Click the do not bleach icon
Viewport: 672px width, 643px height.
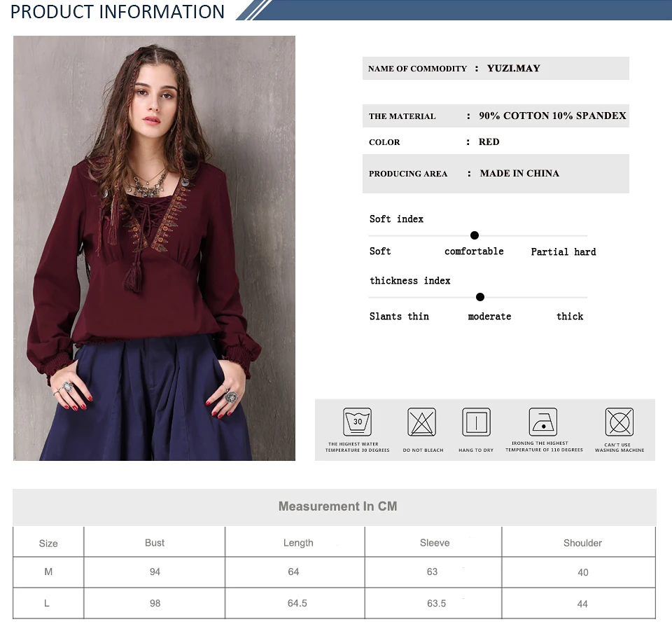(421, 422)
